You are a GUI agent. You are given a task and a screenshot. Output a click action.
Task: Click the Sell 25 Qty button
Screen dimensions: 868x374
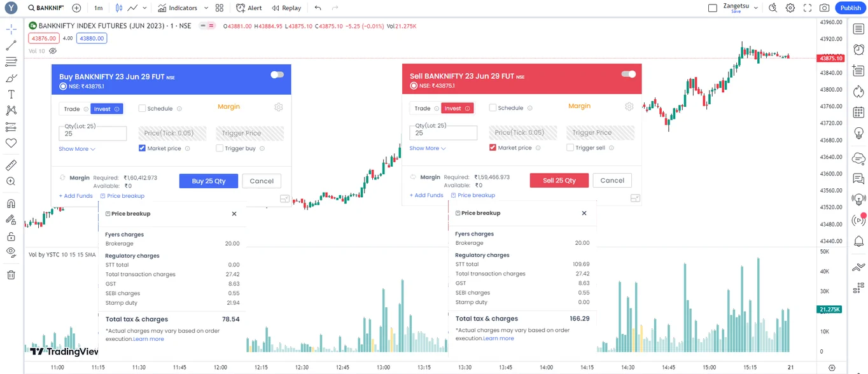coord(559,180)
